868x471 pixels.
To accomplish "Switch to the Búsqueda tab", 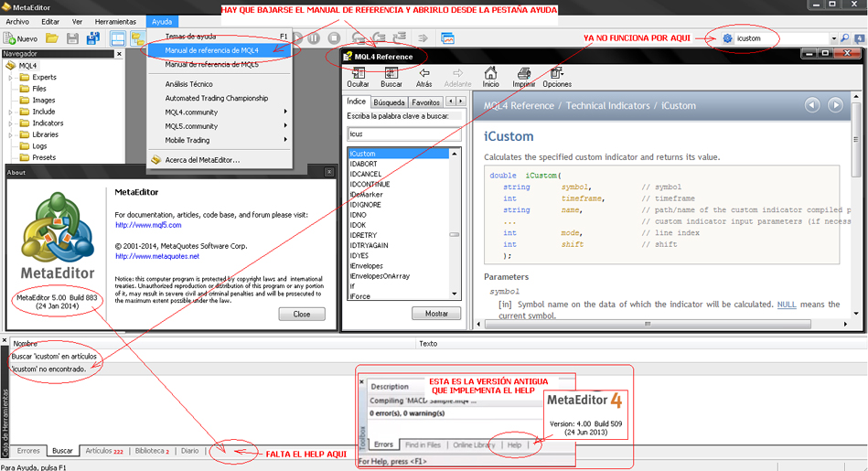I will click(x=389, y=102).
